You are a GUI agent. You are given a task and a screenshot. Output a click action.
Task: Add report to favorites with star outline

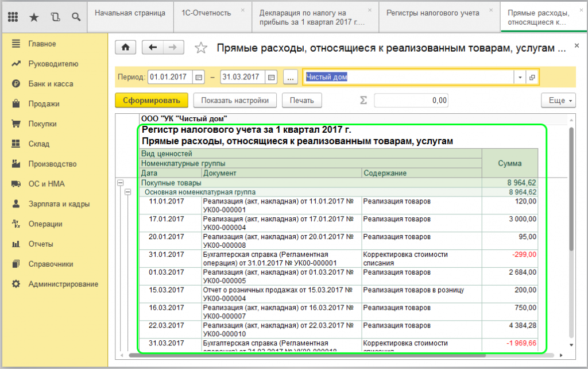tap(200, 48)
